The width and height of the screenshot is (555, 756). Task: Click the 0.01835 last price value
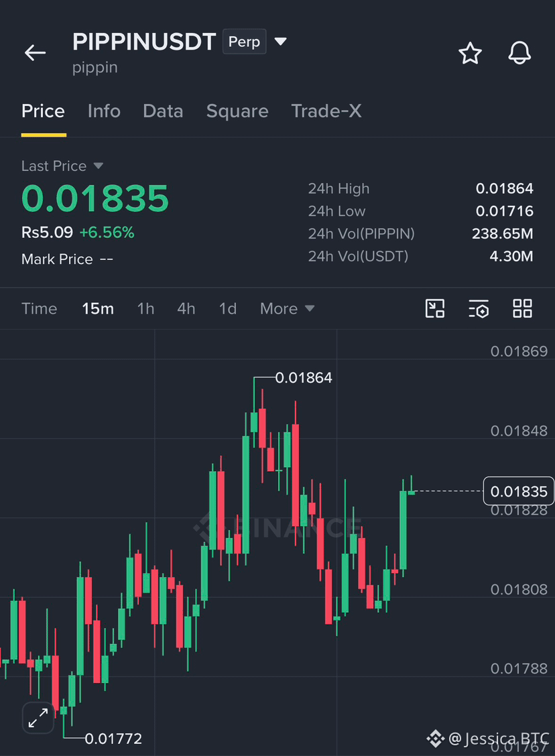pyautogui.click(x=95, y=198)
